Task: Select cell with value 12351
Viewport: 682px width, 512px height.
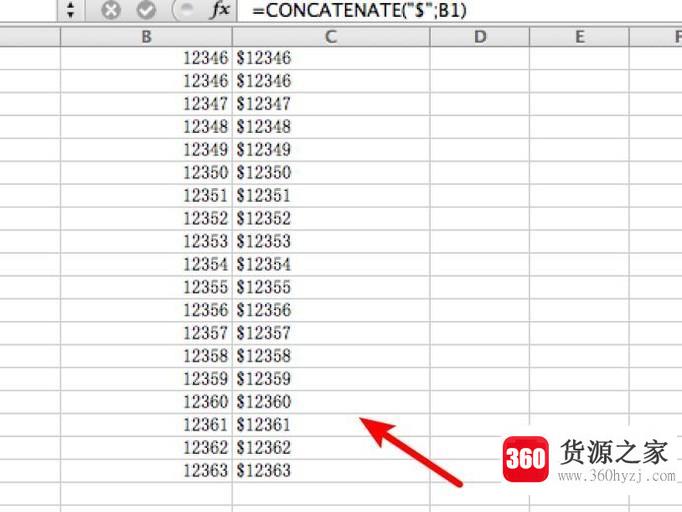Action: (x=146, y=196)
